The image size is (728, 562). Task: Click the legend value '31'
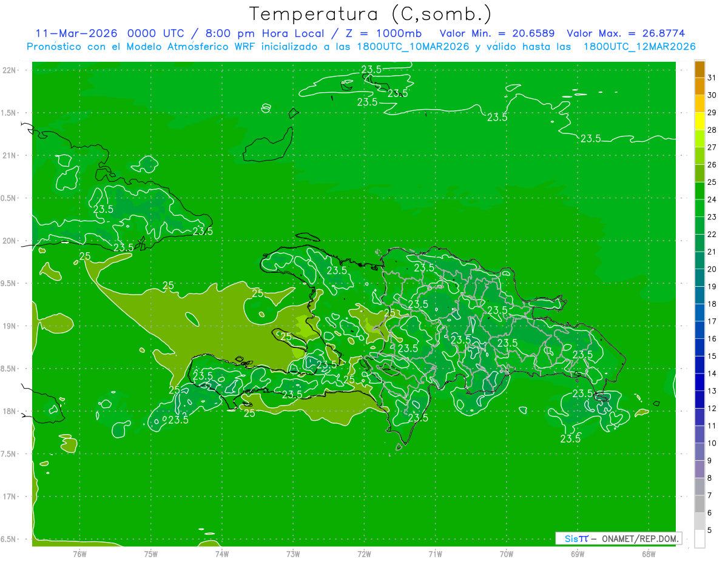pos(712,78)
